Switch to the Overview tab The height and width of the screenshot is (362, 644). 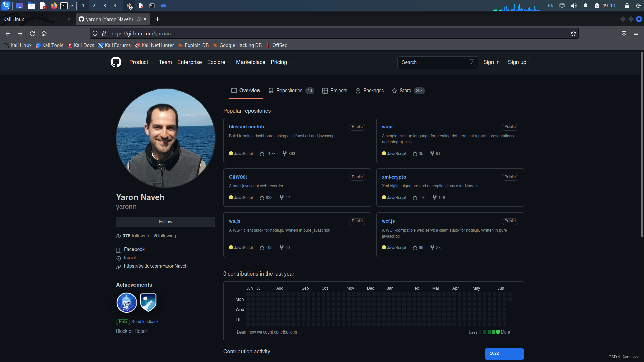(246, 90)
